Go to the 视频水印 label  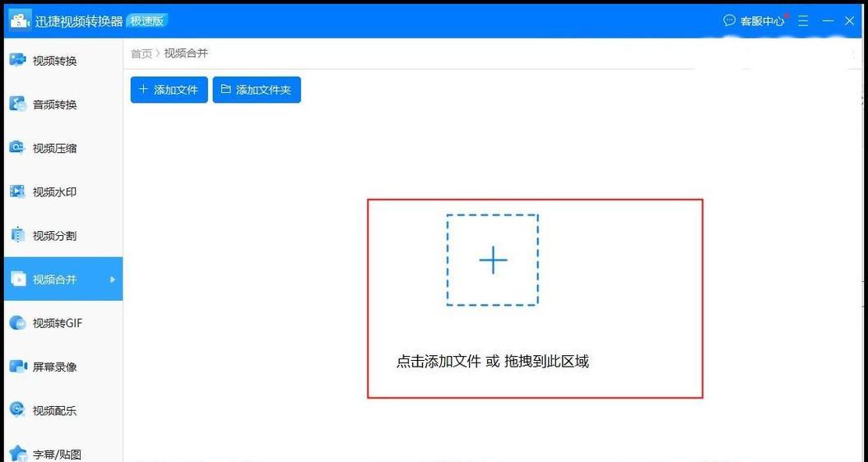coord(54,192)
